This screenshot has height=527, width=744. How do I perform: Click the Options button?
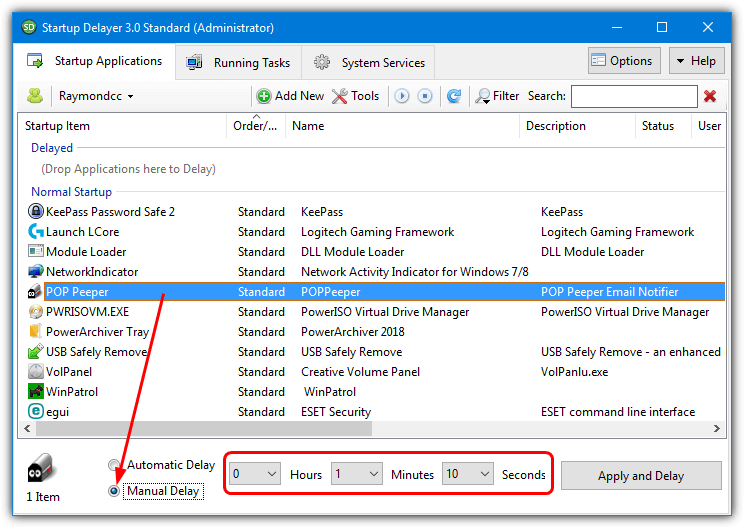pyautogui.click(x=624, y=61)
